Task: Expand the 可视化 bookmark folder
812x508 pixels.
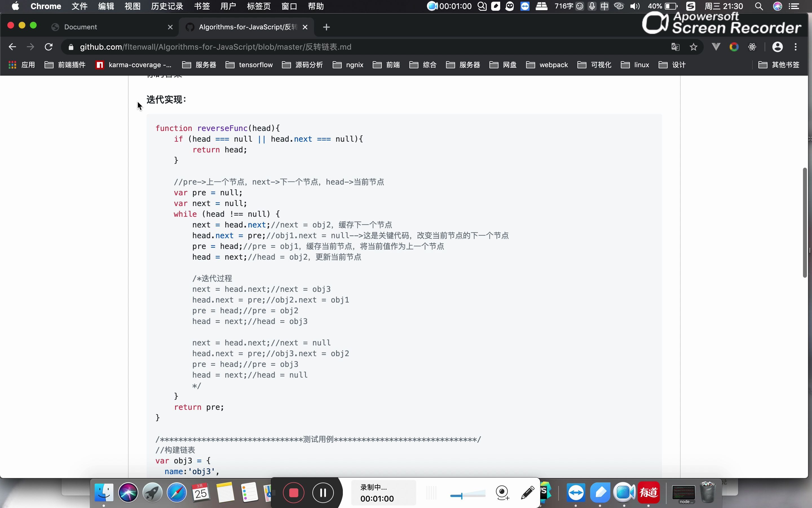Action: [x=594, y=65]
